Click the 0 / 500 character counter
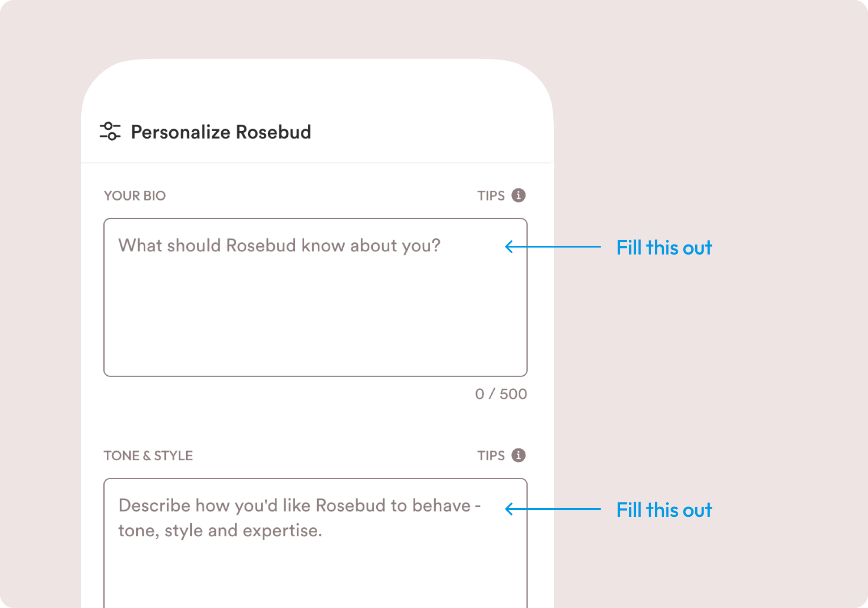868x608 pixels. pyautogui.click(x=501, y=394)
